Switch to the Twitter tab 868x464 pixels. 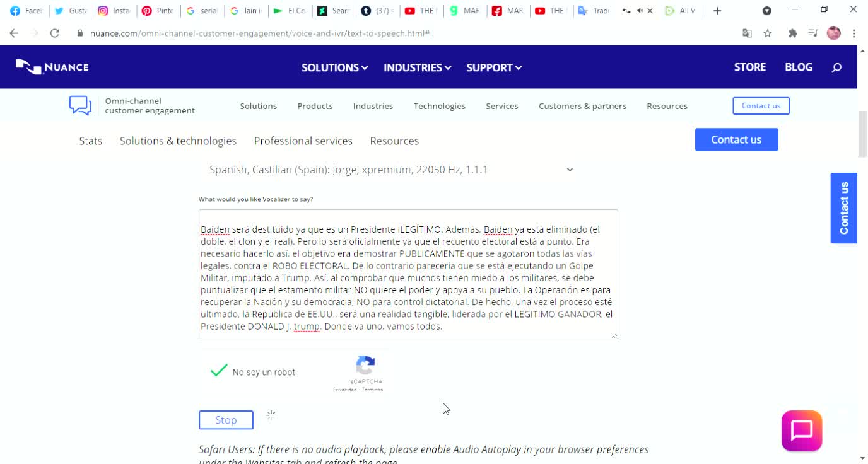[x=70, y=11]
